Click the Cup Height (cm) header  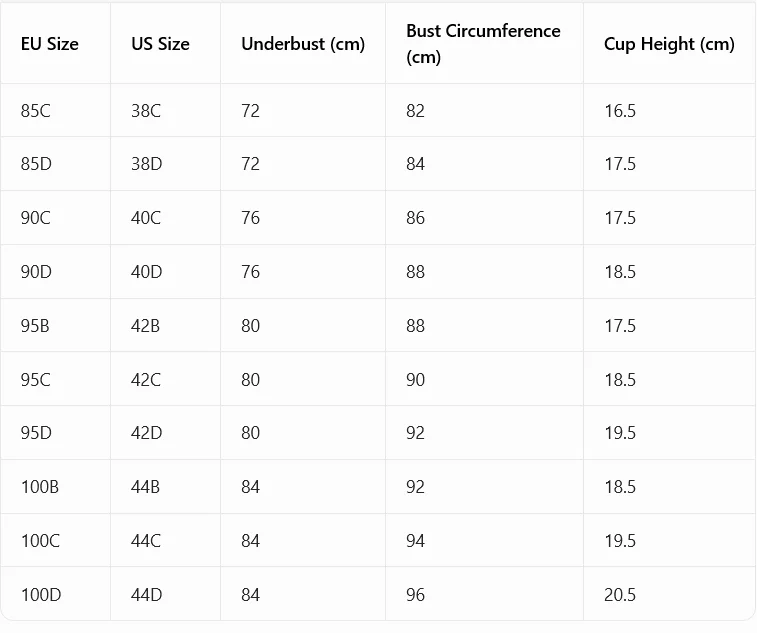pos(669,44)
